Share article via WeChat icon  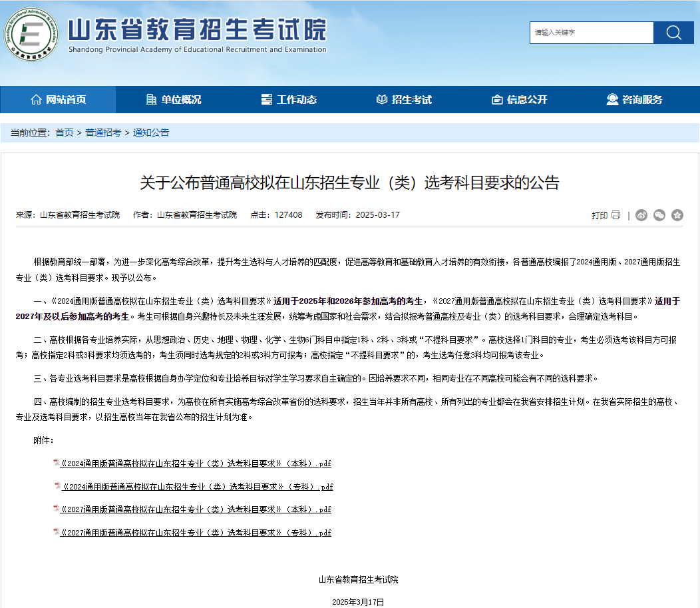coord(659,215)
